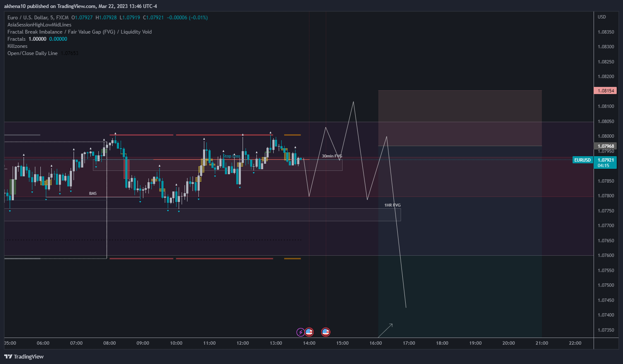Click the 1.07600 price axis tick
This screenshot has height=364, width=623.
pyautogui.click(x=606, y=255)
